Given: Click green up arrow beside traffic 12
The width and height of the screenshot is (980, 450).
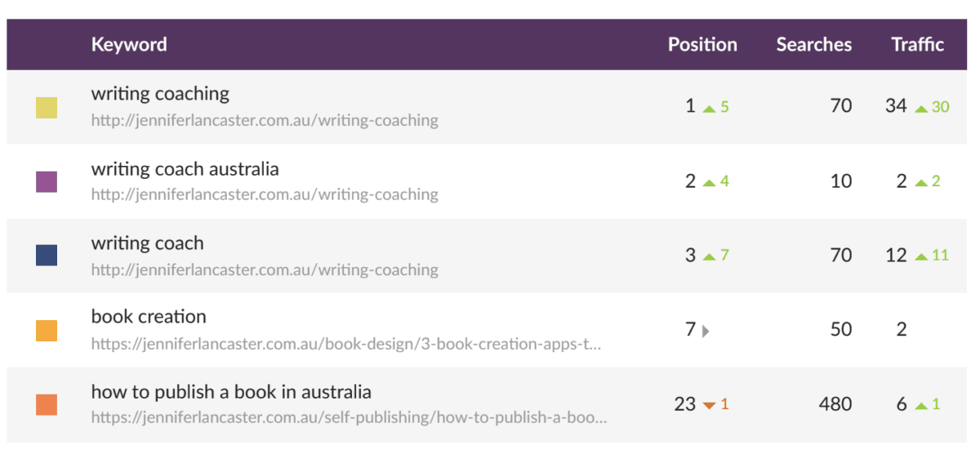Looking at the screenshot, I should click(921, 256).
